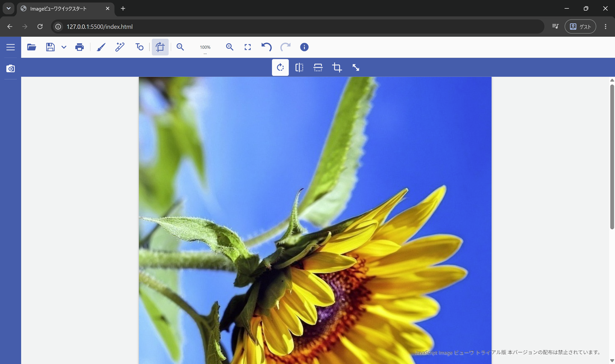The height and width of the screenshot is (364, 615).
Task: Open the 100% zoom level dropdown
Action: pos(205,47)
